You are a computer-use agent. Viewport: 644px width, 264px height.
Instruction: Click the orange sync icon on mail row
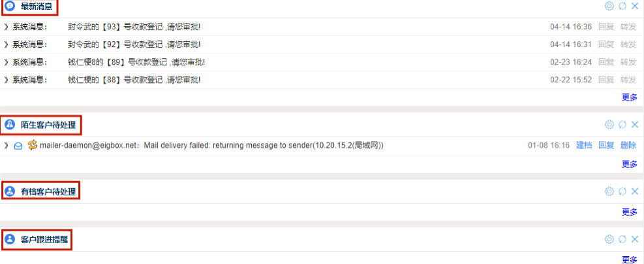coord(33,145)
